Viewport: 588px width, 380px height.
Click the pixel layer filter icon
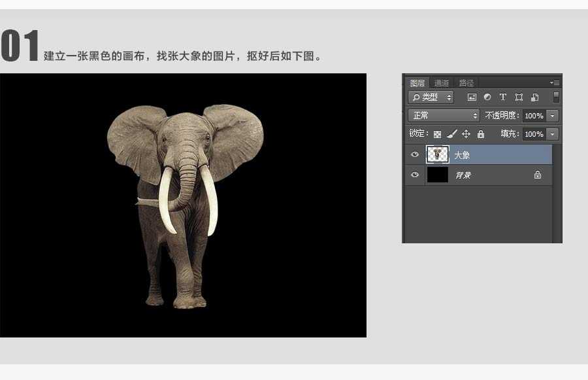coord(472,97)
